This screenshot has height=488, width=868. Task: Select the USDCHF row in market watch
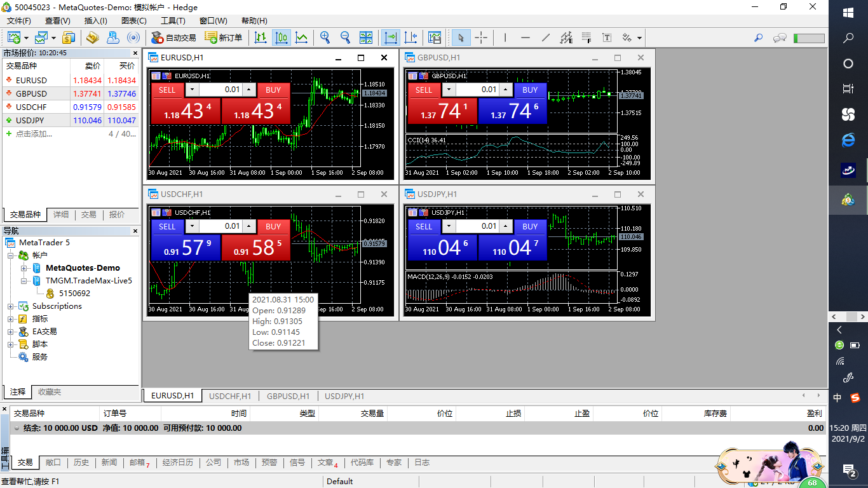[x=70, y=107]
